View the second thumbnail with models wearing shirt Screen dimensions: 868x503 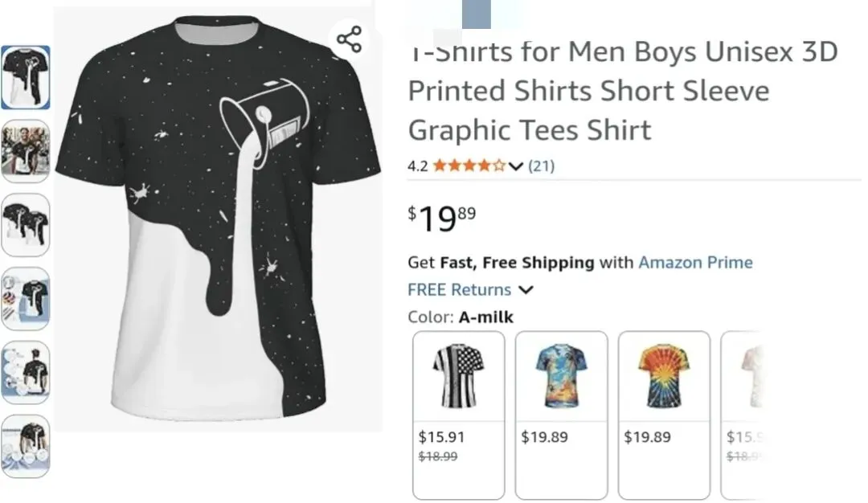pyautogui.click(x=26, y=151)
